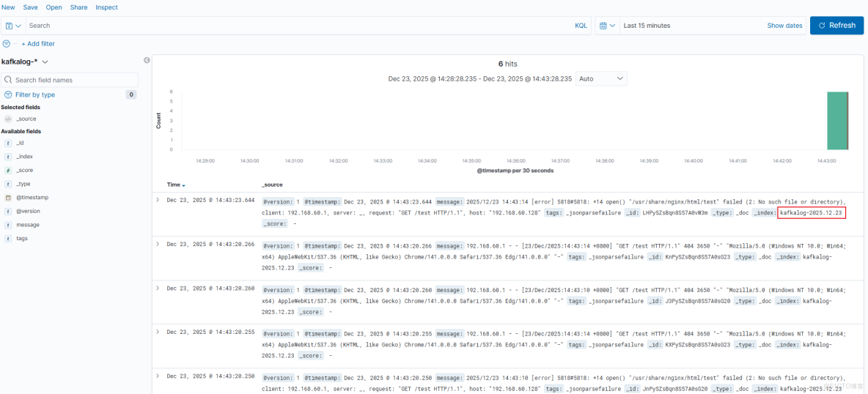This screenshot has width=868, height=394.
Task: Click the Filter by type button
Action: coord(35,94)
